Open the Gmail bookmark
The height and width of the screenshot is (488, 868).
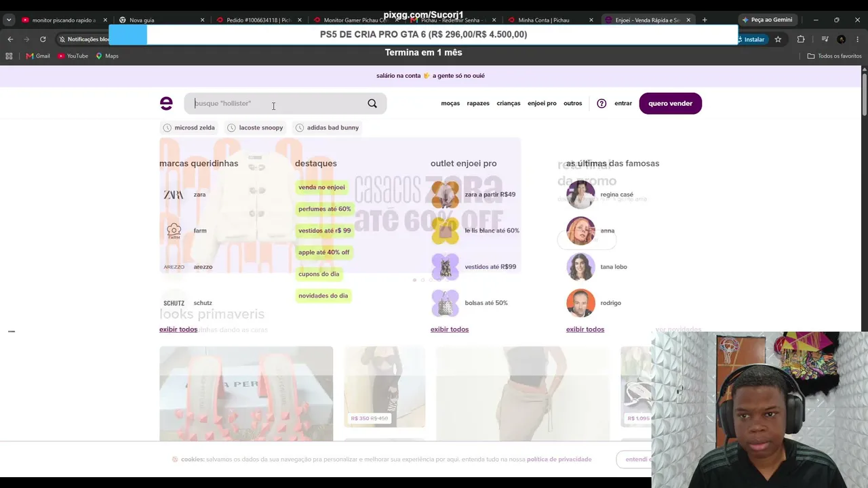(x=38, y=56)
